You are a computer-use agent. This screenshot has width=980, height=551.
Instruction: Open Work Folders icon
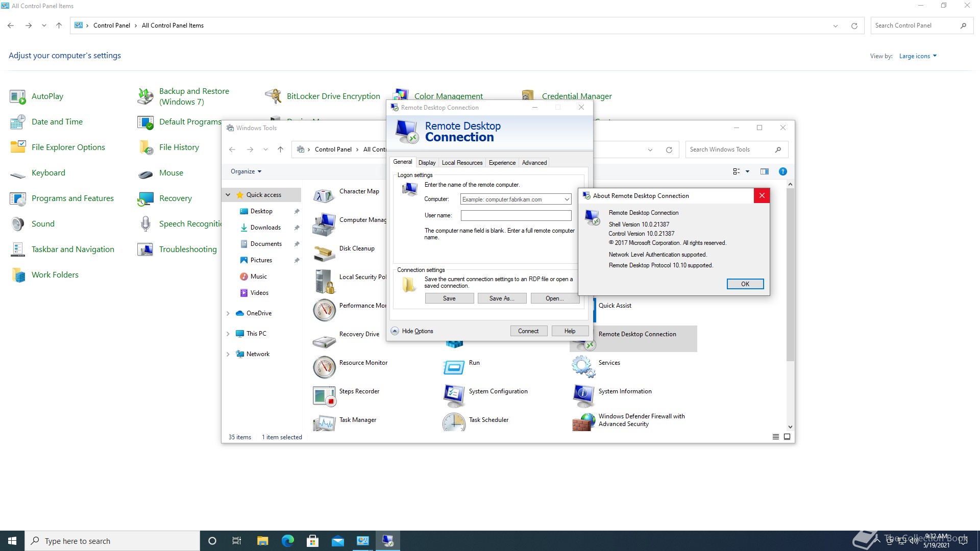18,275
